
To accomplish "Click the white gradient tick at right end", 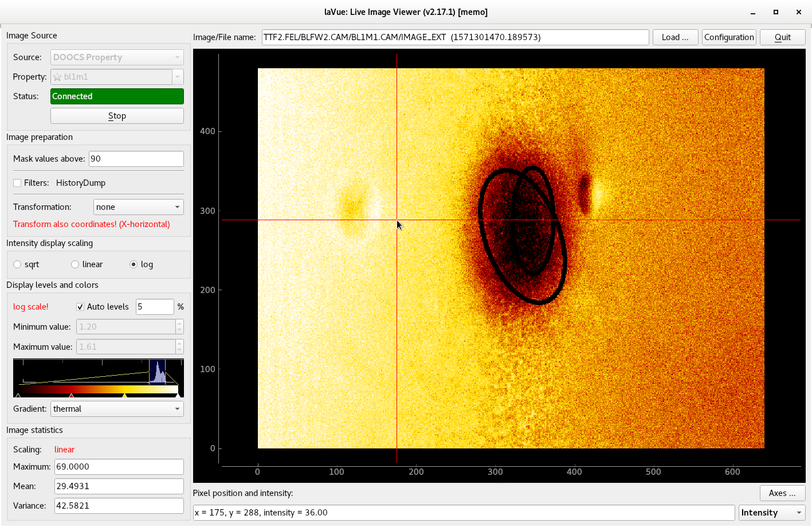I will [178, 395].
